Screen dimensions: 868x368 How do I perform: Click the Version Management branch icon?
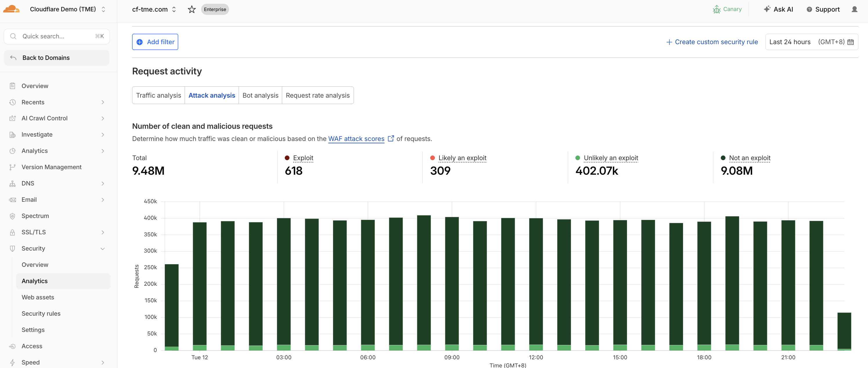pos(12,167)
